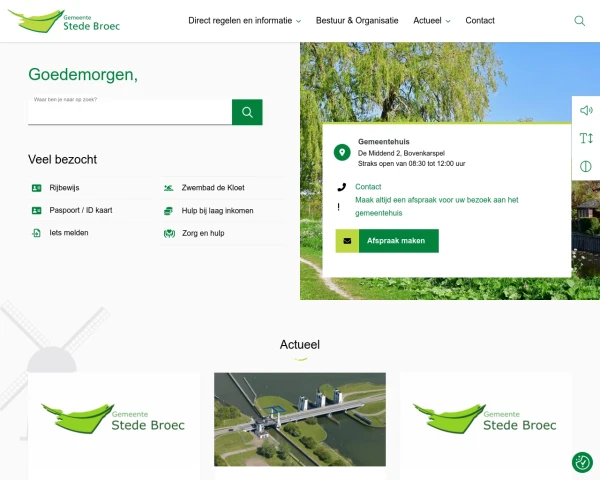Image resolution: width=600 pixels, height=480 pixels.
Task: Click the phone icon next to Contact
Action: pyautogui.click(x=341, y=187)
